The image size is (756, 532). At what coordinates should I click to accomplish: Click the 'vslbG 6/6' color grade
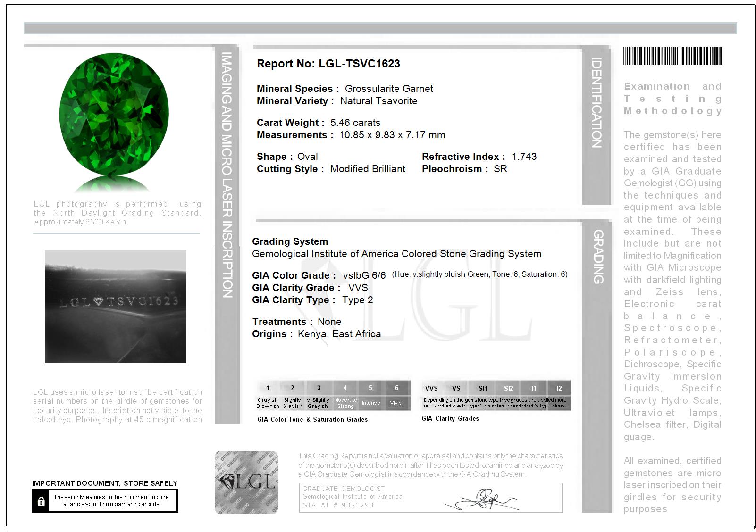click(x=364, y=275)
